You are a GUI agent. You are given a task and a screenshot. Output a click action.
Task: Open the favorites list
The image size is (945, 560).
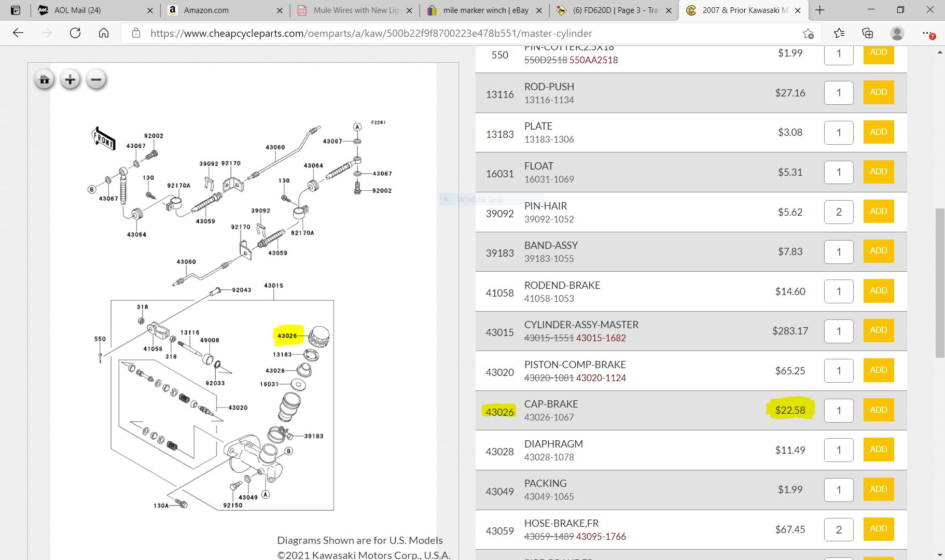coord(839,33)
